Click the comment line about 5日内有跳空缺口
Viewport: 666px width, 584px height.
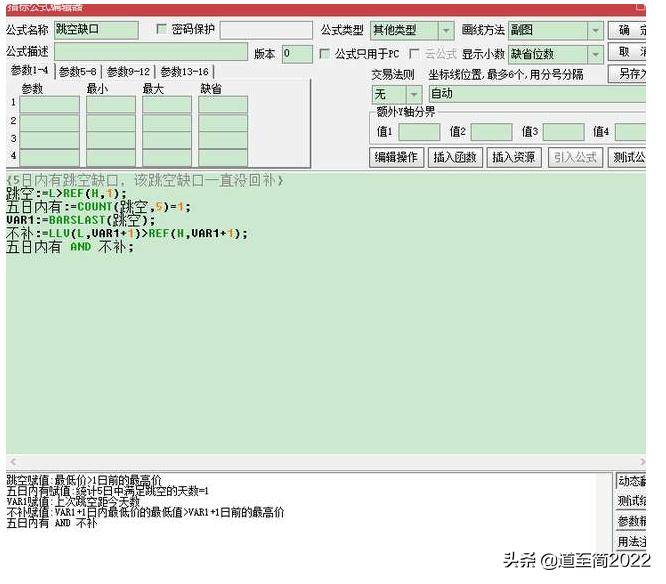tap(144, 181)
